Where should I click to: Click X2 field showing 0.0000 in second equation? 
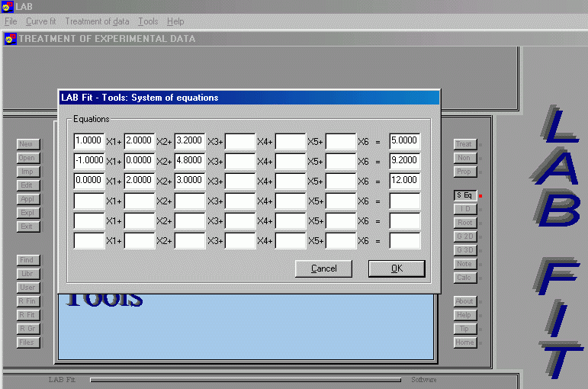[139, 161]
